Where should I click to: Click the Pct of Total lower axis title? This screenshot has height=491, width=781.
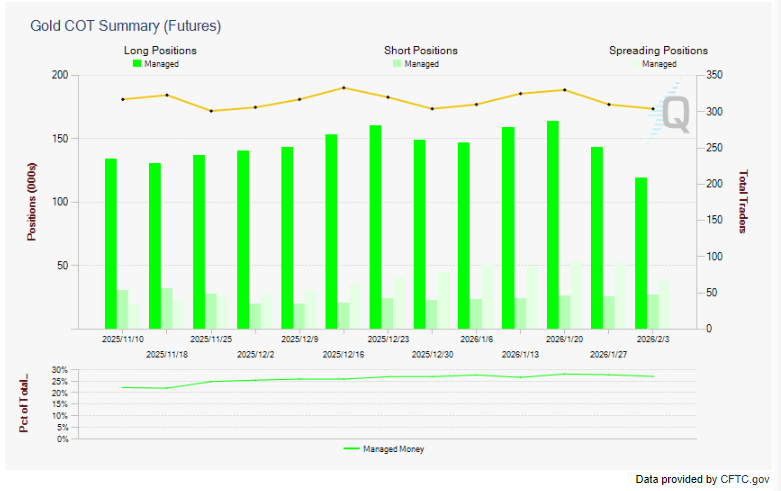[x=24, y=403]
